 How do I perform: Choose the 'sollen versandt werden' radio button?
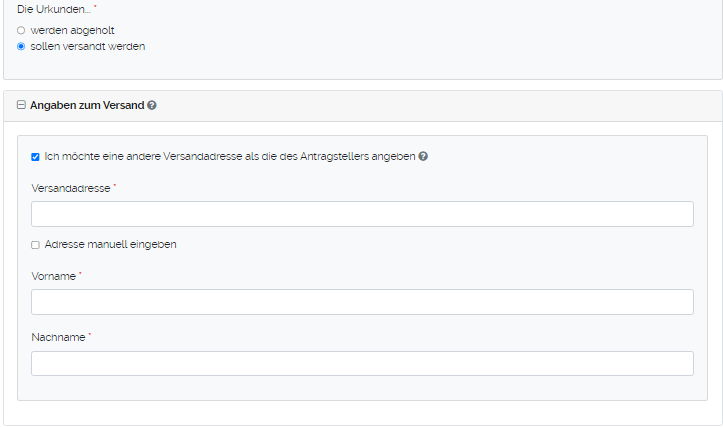(x=21, y=46)
